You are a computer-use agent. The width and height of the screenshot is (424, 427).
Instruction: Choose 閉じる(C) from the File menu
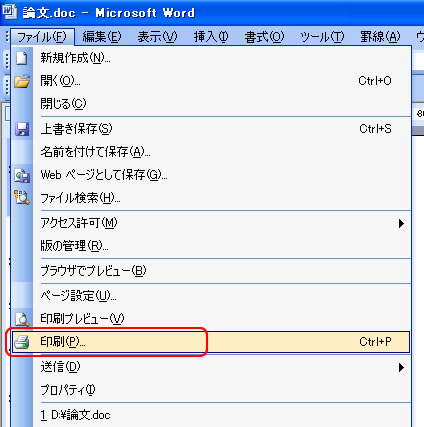click(x=63, y=104)
